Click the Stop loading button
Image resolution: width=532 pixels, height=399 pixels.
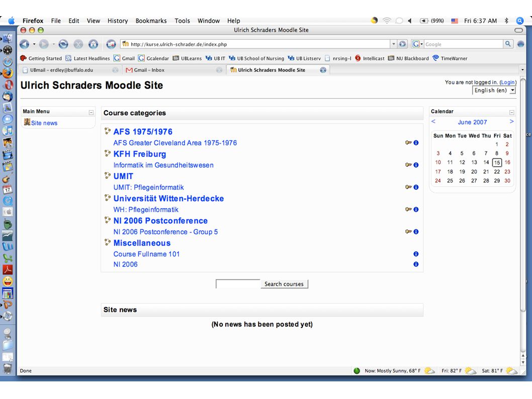pyautogui.click(x=78, y=44)
